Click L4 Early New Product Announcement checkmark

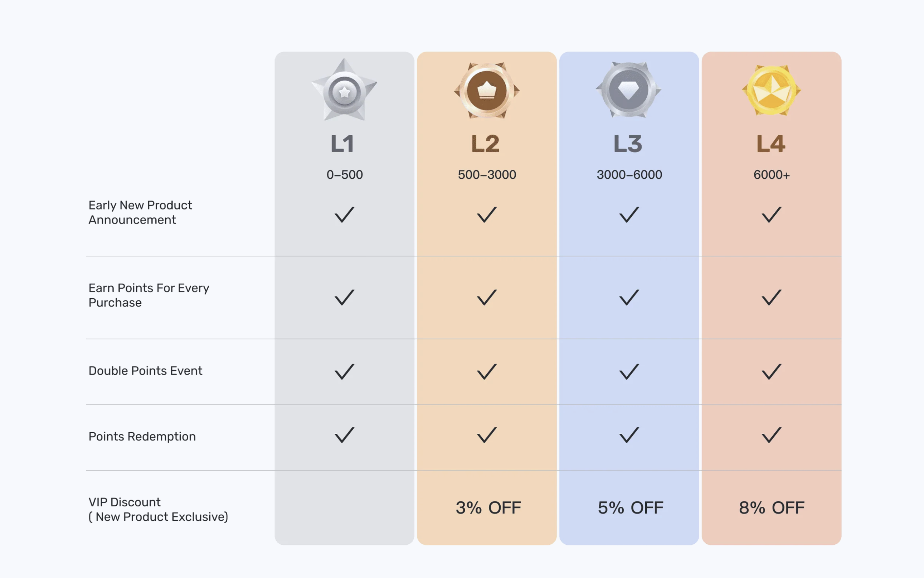click(x=771, y=215)
